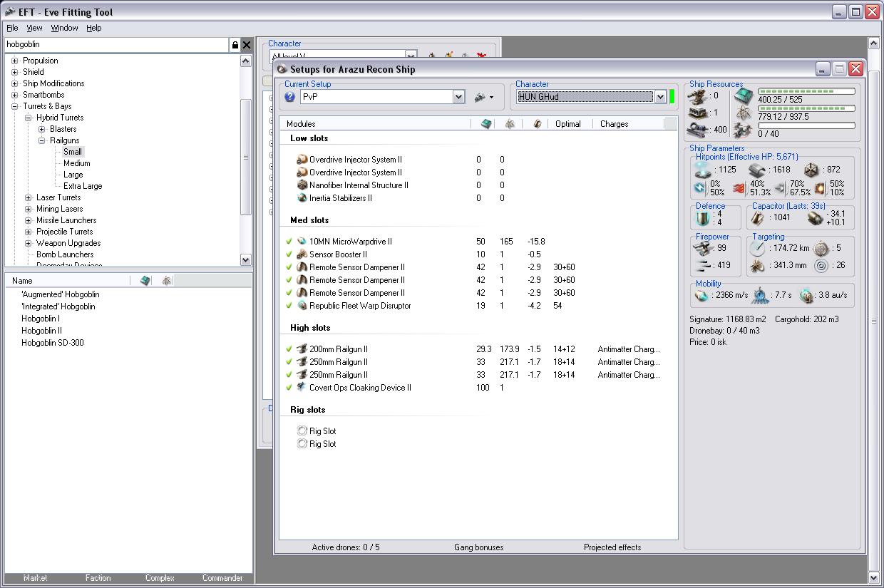Click the 10MN MicroWarpdrive II module icon
The image size is (884, 588).
click(302, 242)
